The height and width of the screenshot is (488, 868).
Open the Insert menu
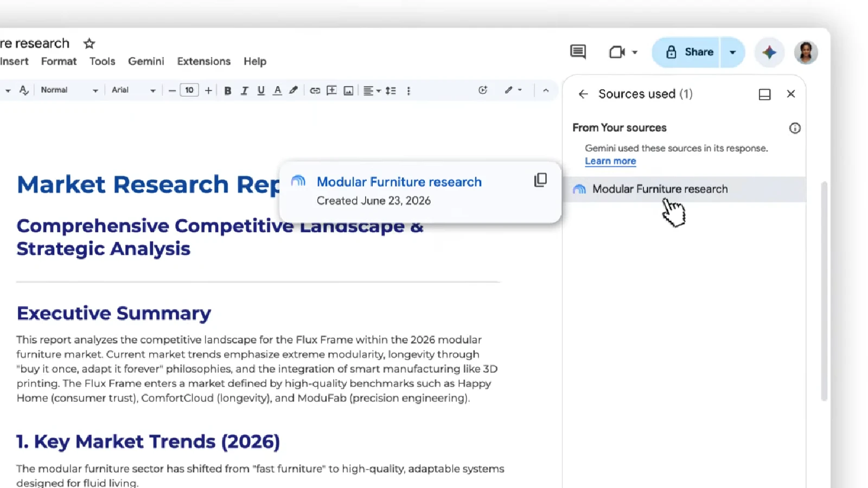14,61
